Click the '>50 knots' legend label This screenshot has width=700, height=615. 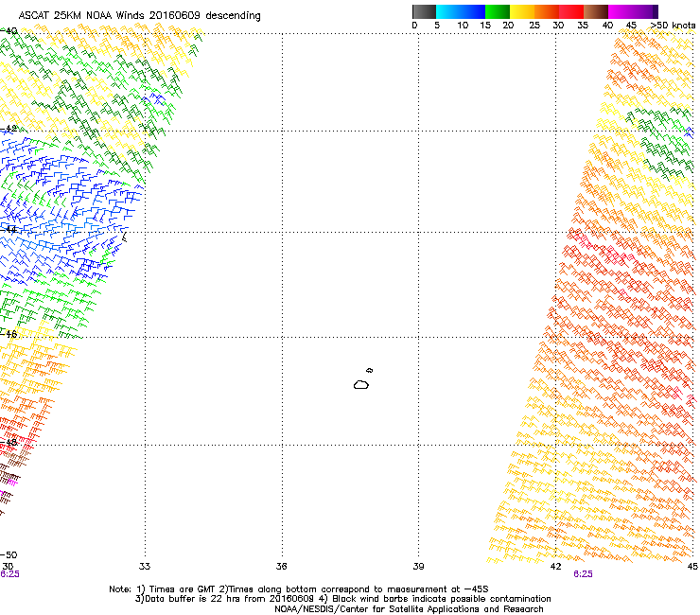pyautogui.click(x=673, y=26)
